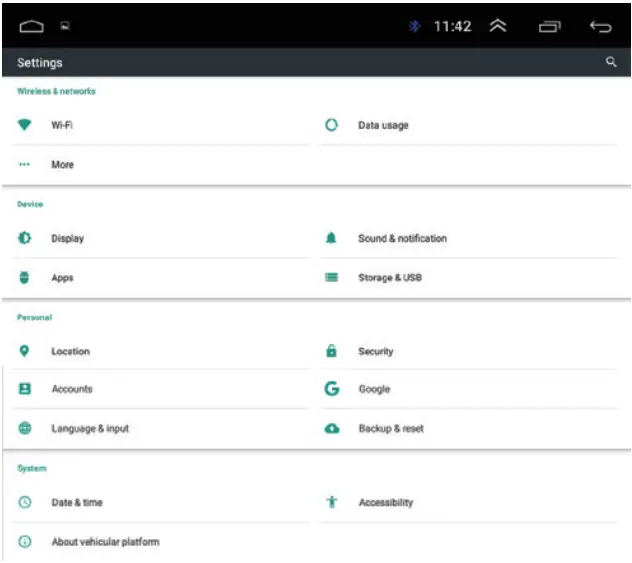Screen dimensions: 632x563
Task: Click the Personal section header
Action: [34, 317]
